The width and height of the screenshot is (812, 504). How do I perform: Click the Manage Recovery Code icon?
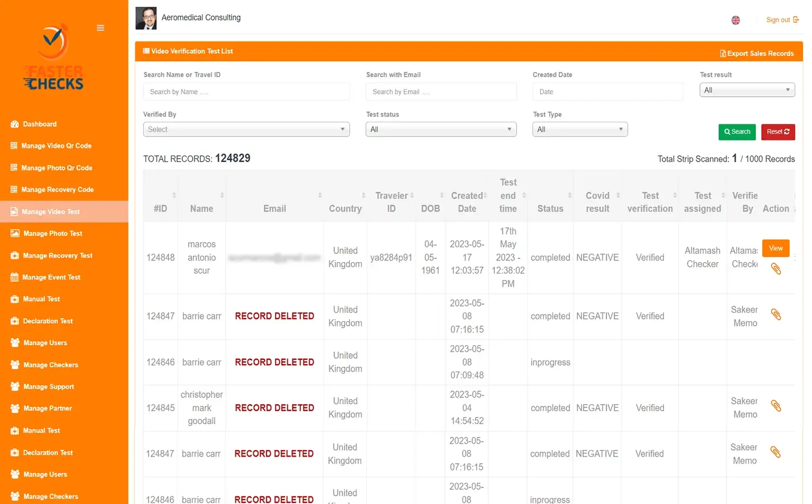pyautogui.click(x=13, y=189)
